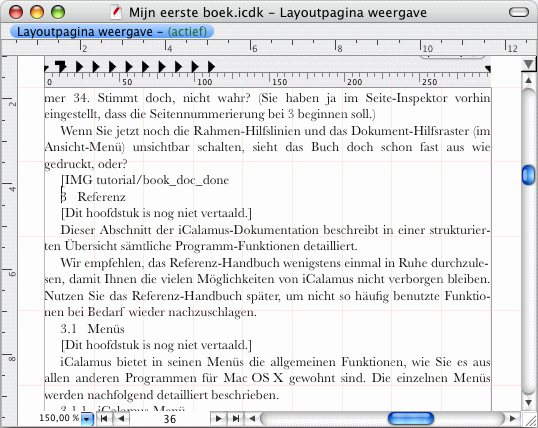The width and height of the screenshot is (538, 428).
Task: Click the text 'Mac OS X' in paragraph
Action: coord(254,378)
